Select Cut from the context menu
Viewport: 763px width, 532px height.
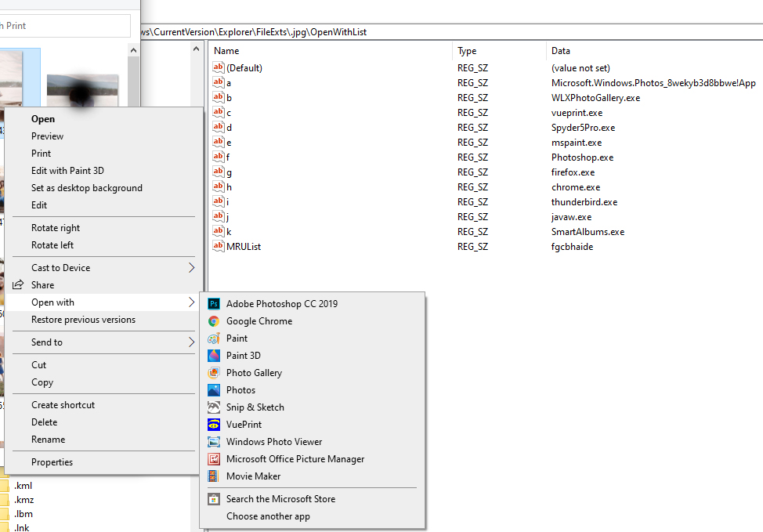pyautogui.click(x=38, y=365)
